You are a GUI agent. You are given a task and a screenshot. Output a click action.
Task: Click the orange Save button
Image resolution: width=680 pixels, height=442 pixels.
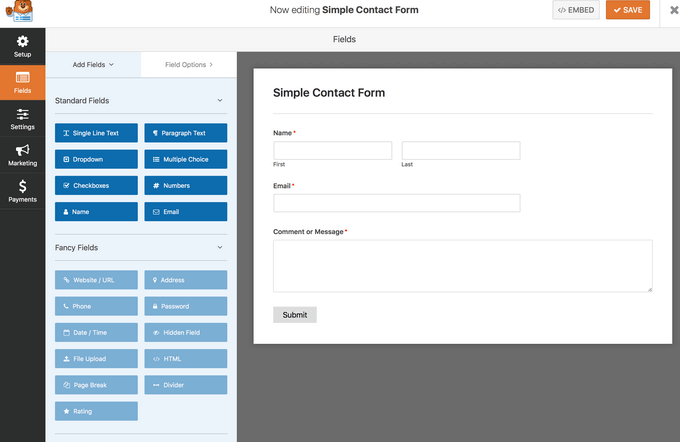coord(628,10)
